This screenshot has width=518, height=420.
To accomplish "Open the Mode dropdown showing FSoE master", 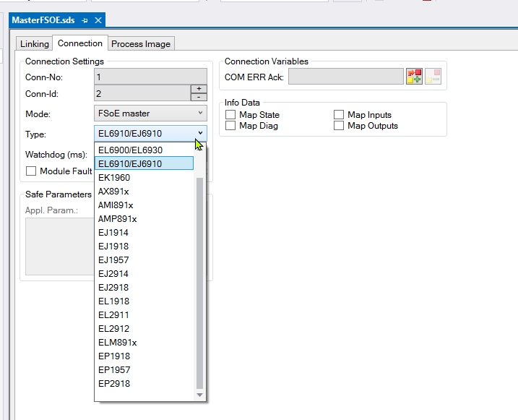I will pos(150,113).
